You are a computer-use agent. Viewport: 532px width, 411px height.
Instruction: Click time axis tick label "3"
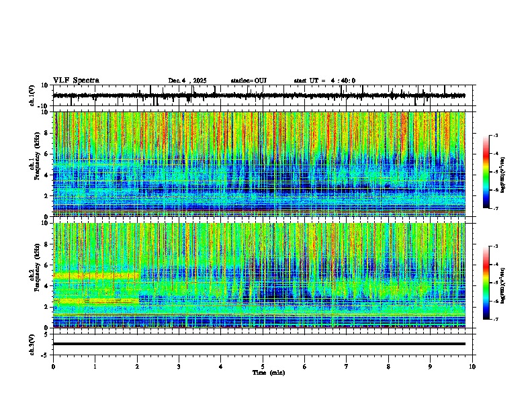click(x=179, y=367)
